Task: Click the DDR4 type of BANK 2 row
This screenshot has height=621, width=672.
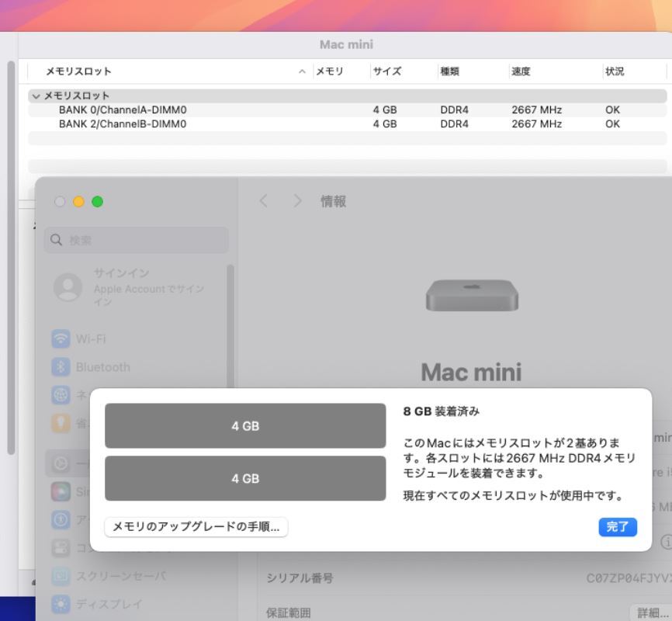Action: (x=454, y=124)
